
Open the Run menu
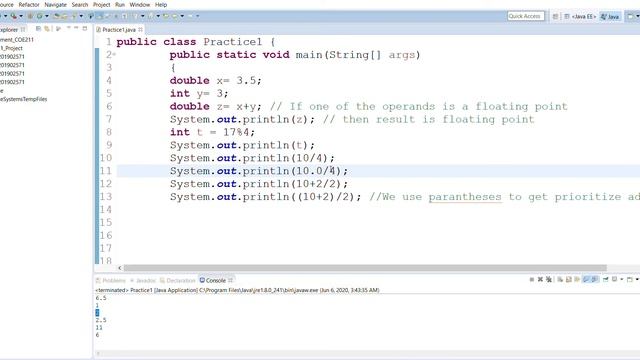pos(120,4)
